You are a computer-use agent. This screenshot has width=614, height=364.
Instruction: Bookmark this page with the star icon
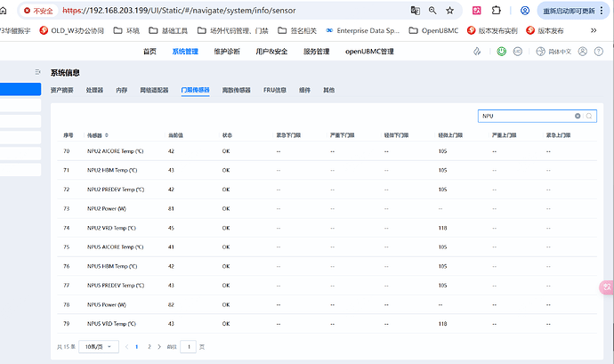450,11
